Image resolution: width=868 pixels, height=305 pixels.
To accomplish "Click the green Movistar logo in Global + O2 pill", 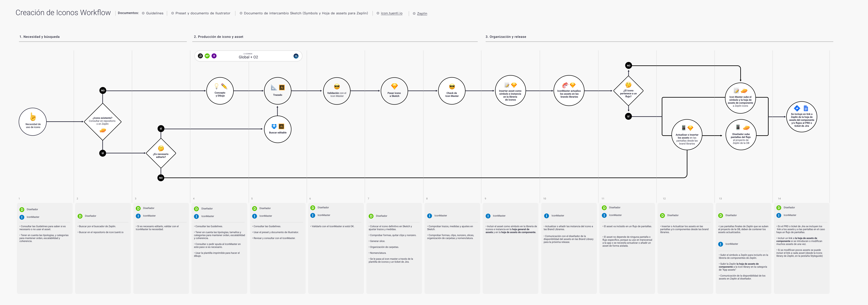I will [207, 56].
